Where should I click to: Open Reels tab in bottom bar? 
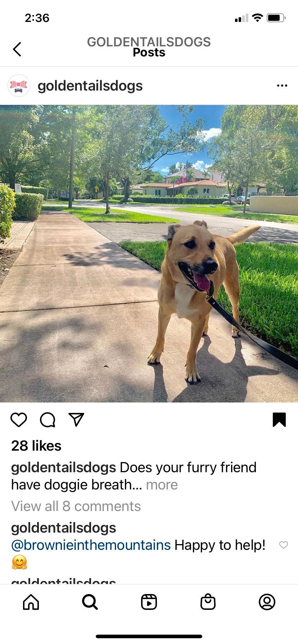click(x=149, y=602)
